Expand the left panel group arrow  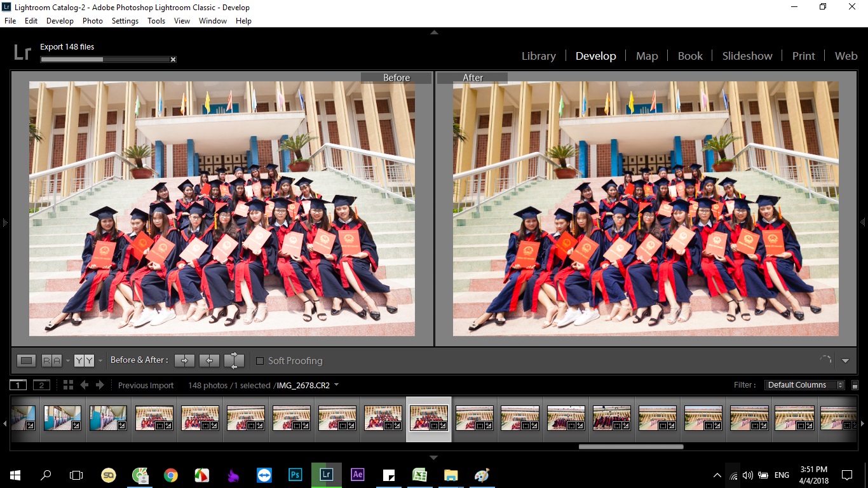click(4, 222)
